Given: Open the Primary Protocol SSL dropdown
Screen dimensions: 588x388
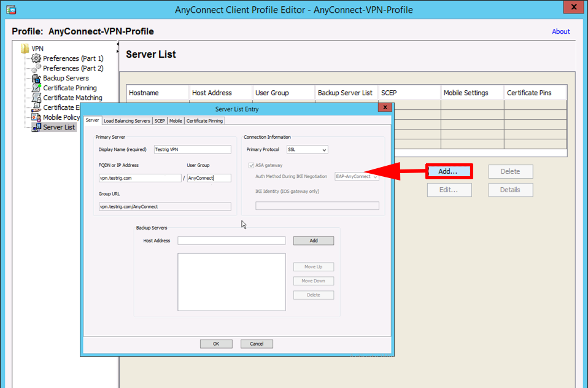Looking at the screenshot, I should [307, 149].
